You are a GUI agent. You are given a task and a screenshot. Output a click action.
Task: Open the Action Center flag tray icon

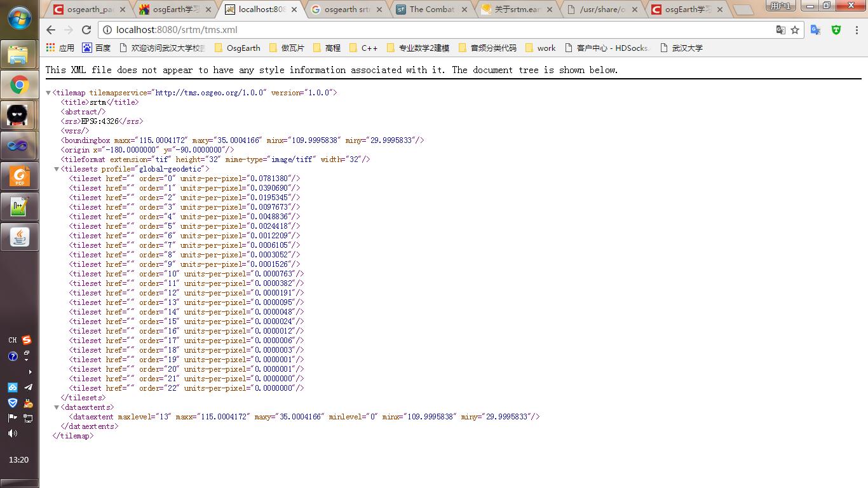coord(12,417)
